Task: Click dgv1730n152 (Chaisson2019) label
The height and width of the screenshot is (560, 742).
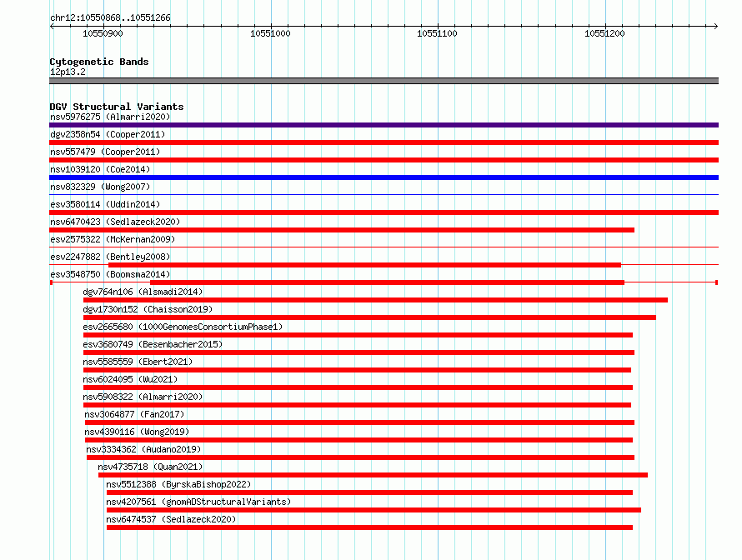Action: point(148,309)
